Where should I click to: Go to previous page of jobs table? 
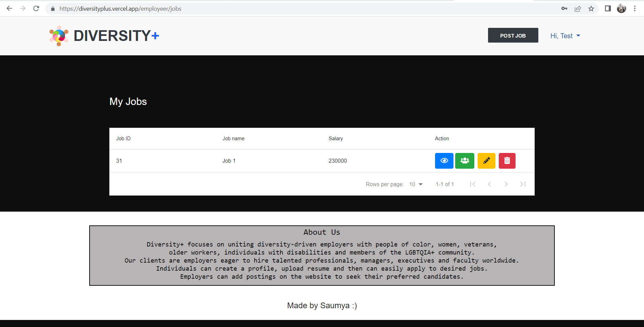[489, 184]
